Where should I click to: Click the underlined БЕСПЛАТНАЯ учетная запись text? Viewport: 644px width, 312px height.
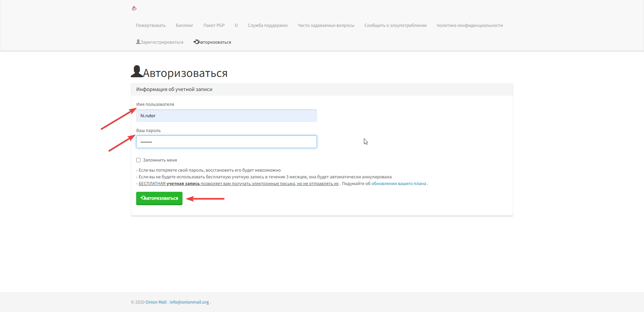tap(169, 184)
